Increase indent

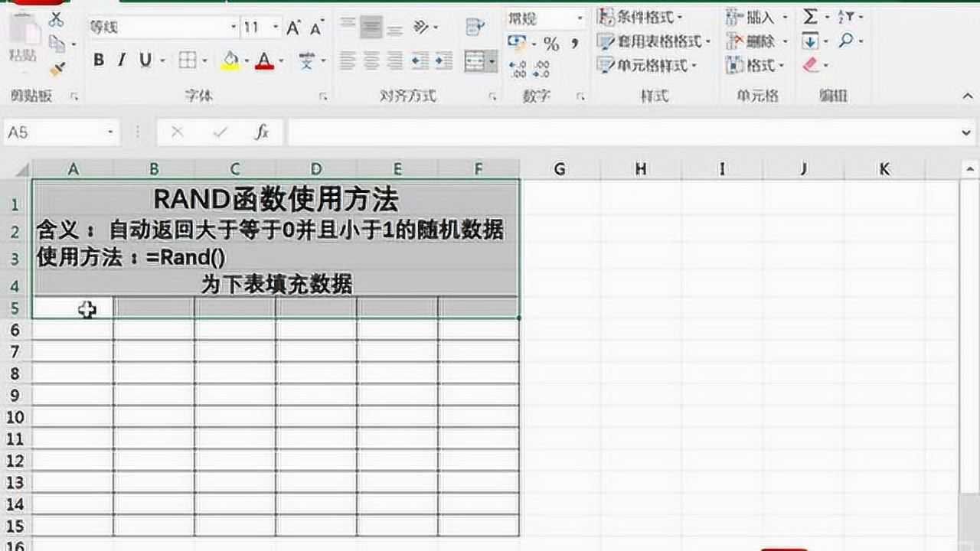[444, 60]
